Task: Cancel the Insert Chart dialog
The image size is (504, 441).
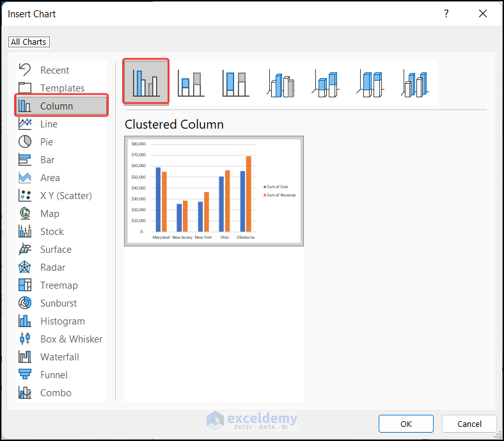Action: [469, 424]
